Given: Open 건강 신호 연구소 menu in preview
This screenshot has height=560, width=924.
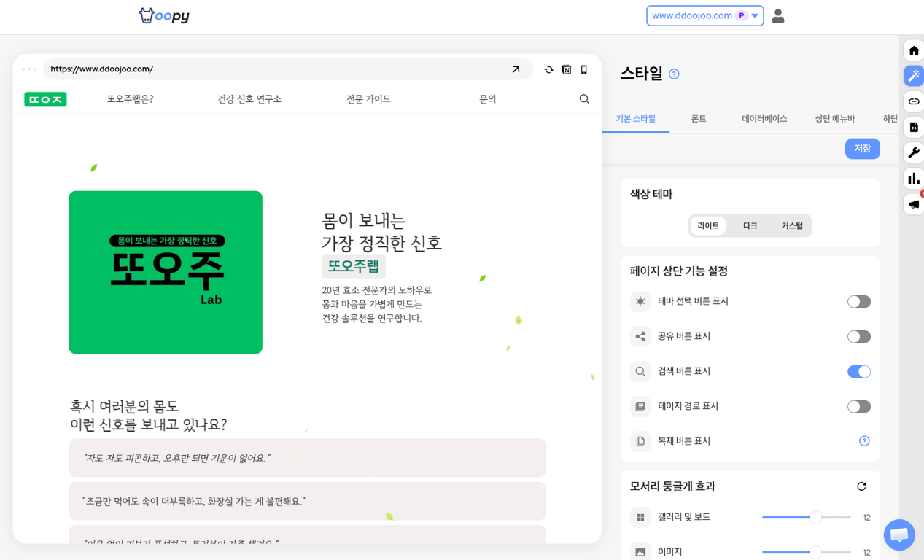Looking at the screenshot, I should (x=249, y=99).
